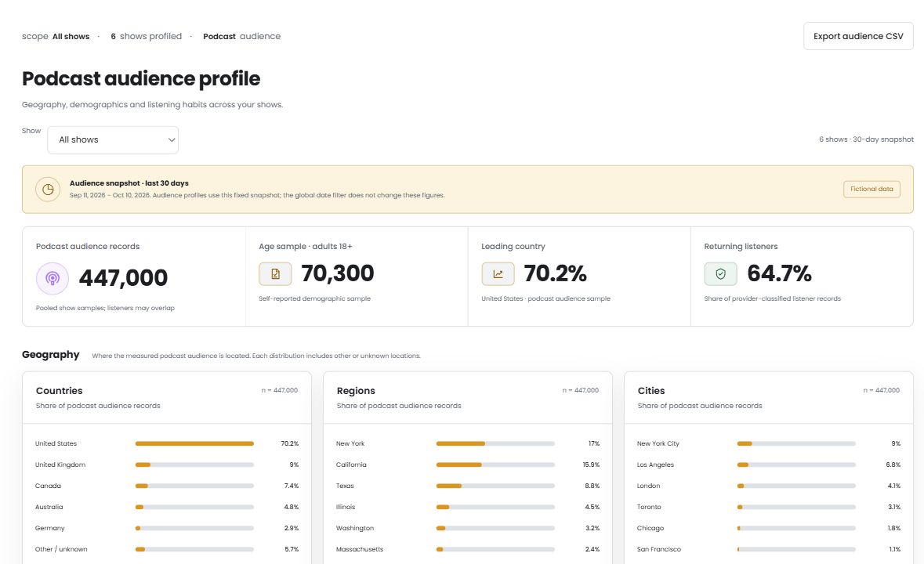924x564 pixels.
Task: Click the 70.2% leading country value
Action: (555, 273)
